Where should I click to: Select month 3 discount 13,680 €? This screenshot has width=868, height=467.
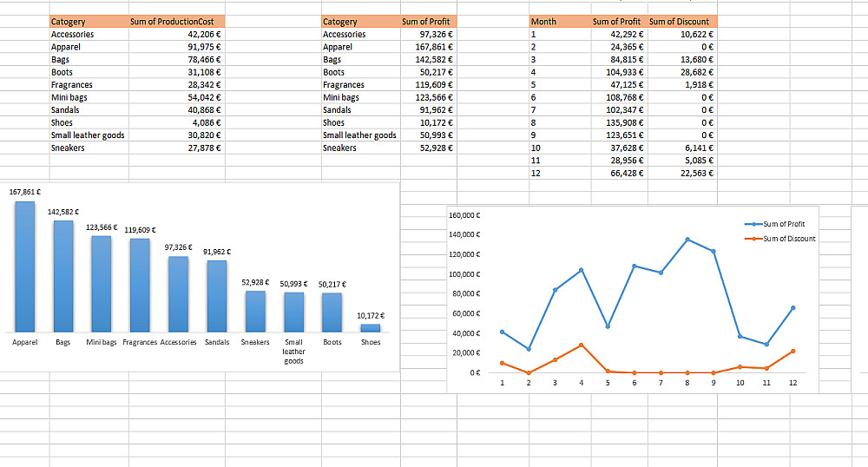pos(682,59)
